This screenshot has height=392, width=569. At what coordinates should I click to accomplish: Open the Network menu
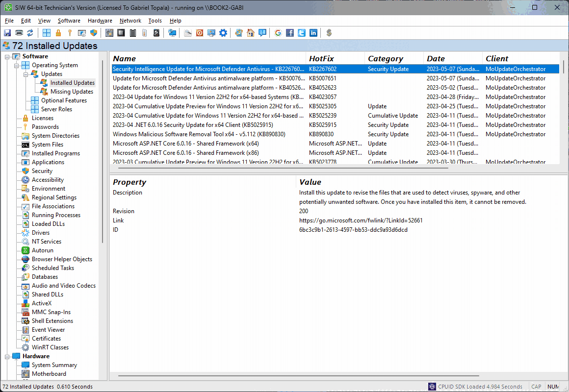130,21
